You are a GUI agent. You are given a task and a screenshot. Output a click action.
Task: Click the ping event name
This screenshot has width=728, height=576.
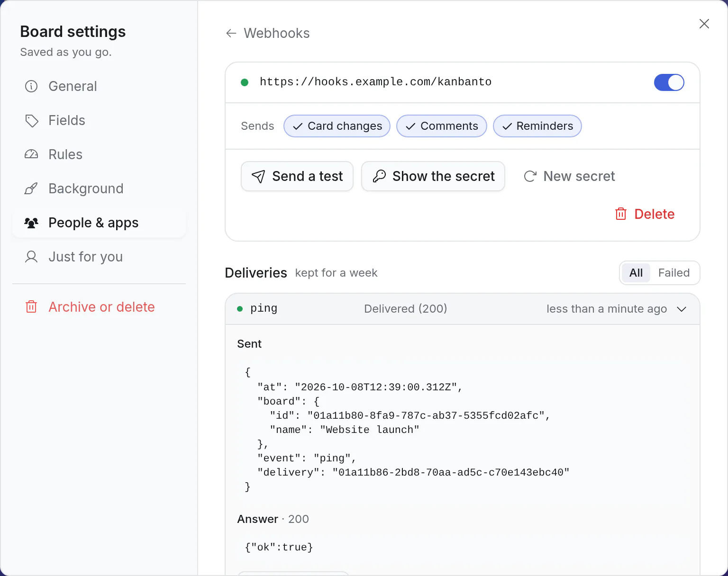coord(264,308)
